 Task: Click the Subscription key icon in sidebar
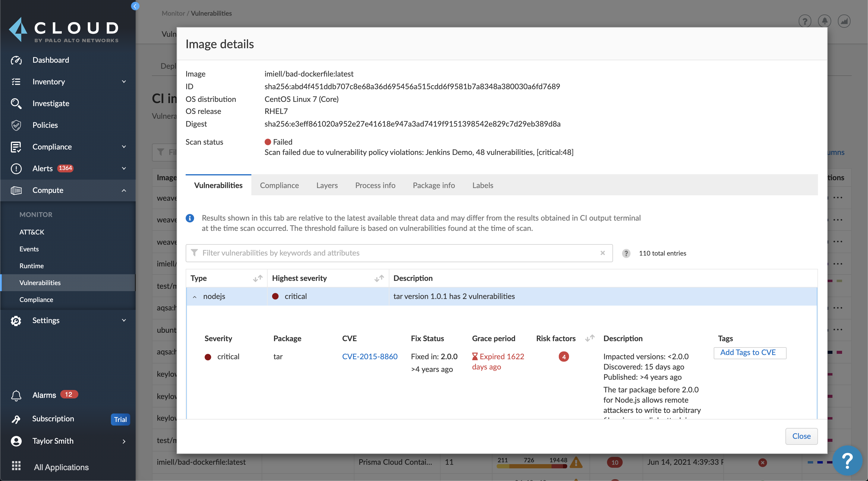click(x=16, y=419)
